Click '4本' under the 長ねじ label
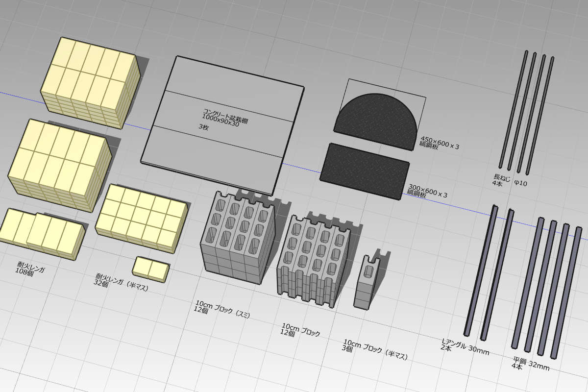 tap(497, 183)
